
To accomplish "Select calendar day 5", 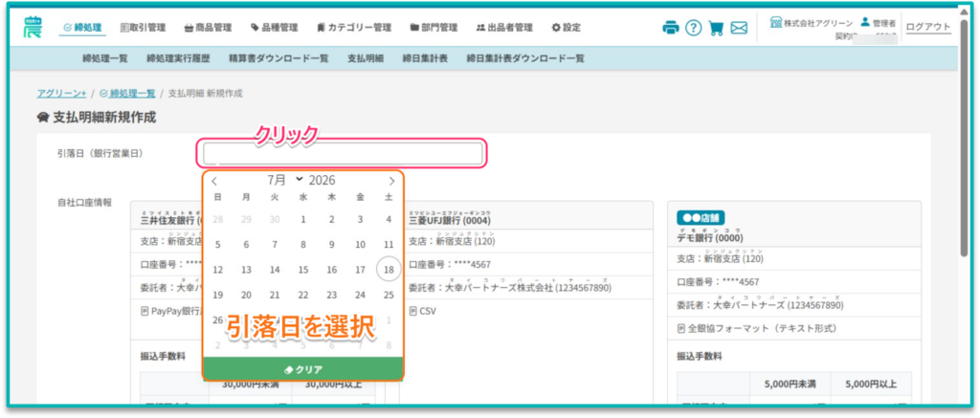I will [x=217, y=245].
